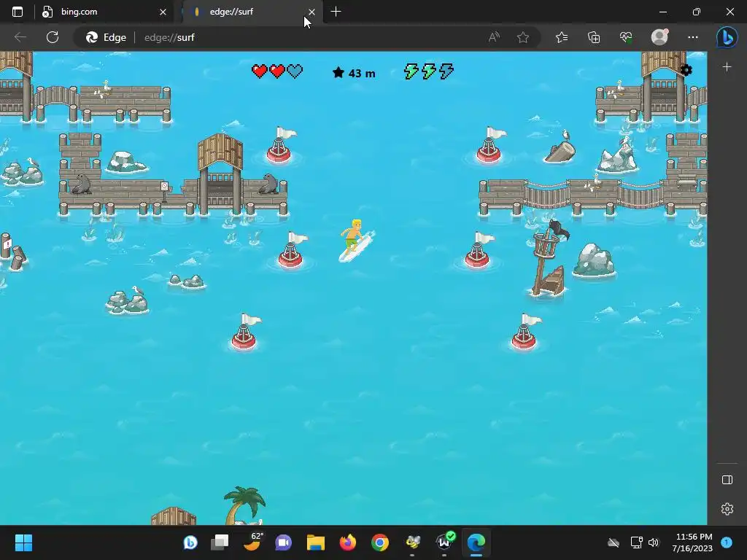Open sidebar settings gear
This screenshot has width=747, height=560.
pos(727,509)
